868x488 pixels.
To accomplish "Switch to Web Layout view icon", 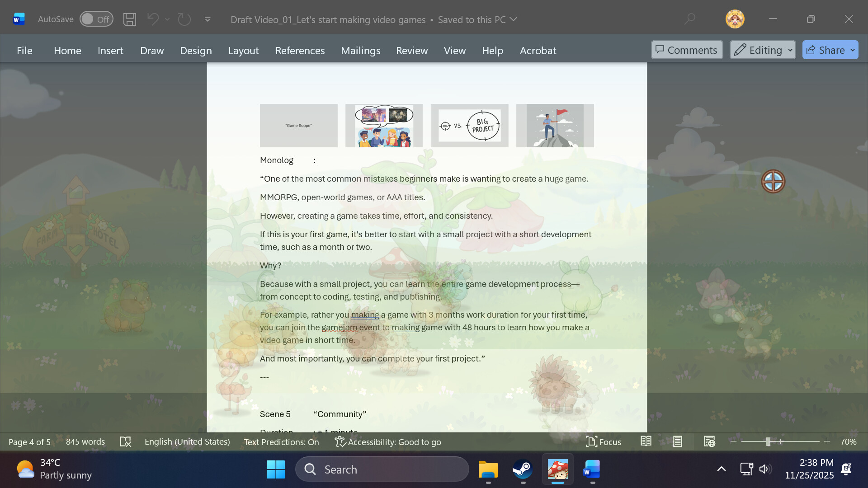I will (x=709, y=441).
